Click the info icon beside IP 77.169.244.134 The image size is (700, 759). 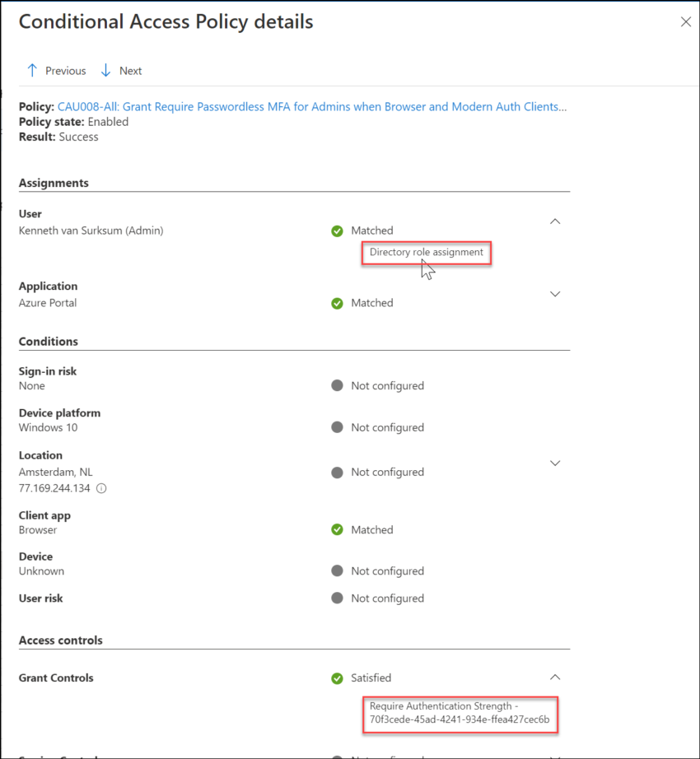tap(100, 487)
